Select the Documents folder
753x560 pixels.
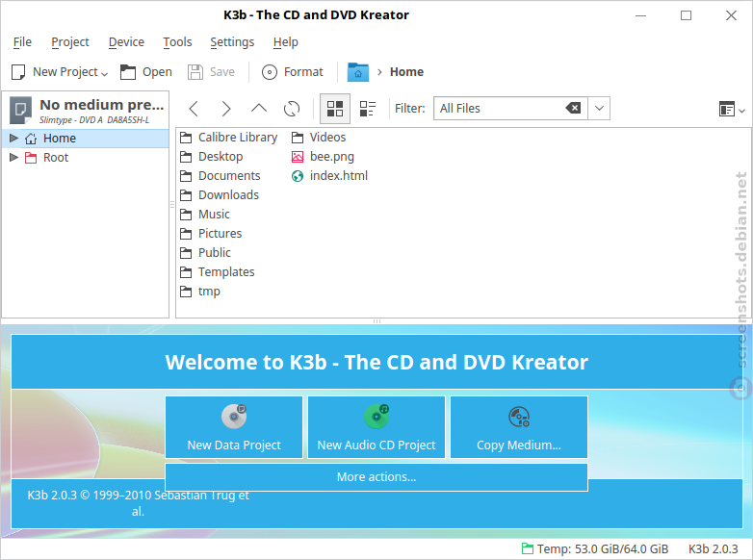coord(220,176)
